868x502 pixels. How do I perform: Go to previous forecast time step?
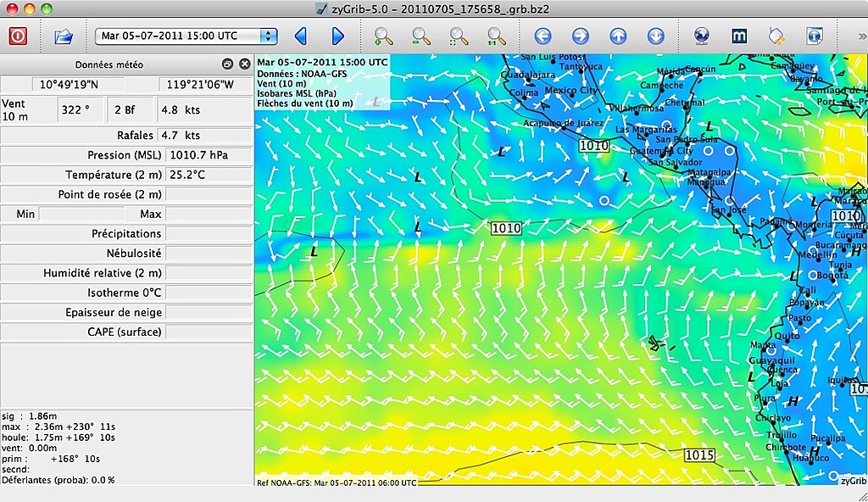(300, 36)
